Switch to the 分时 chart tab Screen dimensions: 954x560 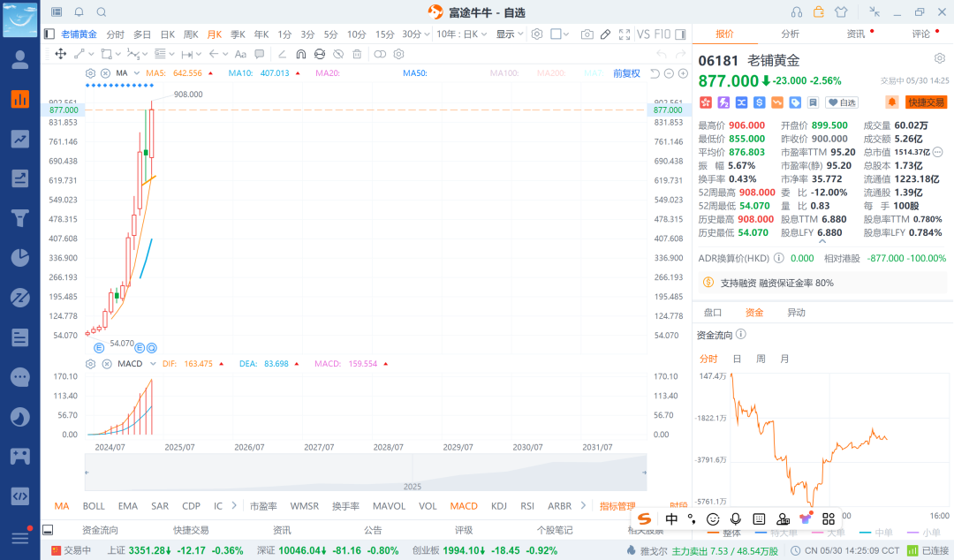click(115, 34)
